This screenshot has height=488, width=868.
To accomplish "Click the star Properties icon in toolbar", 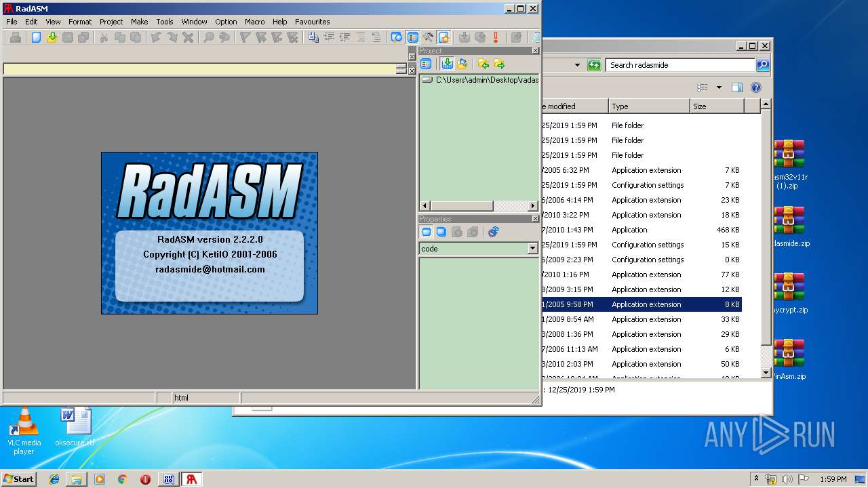I will click(444, 37).
